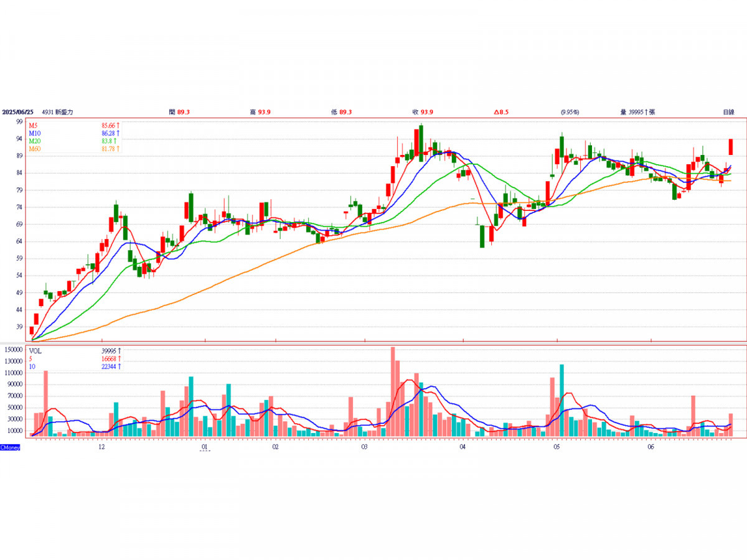
Task: Click the 12 month marker on timeline
Action: 101,447
